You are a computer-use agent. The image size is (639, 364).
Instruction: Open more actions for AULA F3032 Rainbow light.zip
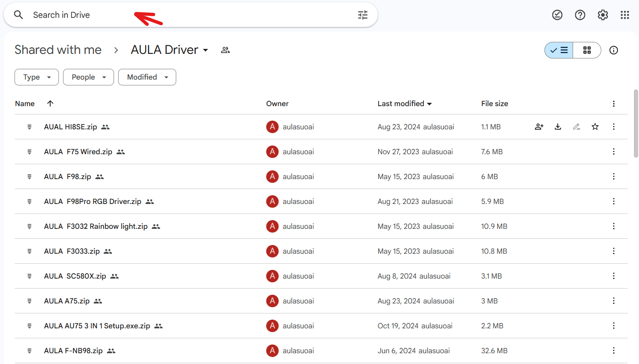click(614, 226)
